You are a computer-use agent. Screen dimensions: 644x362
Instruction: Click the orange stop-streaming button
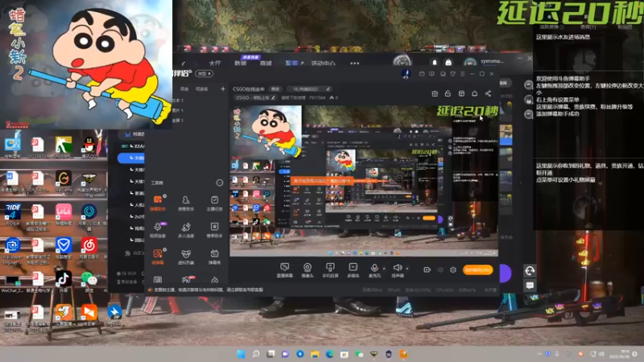pos(477,269)
